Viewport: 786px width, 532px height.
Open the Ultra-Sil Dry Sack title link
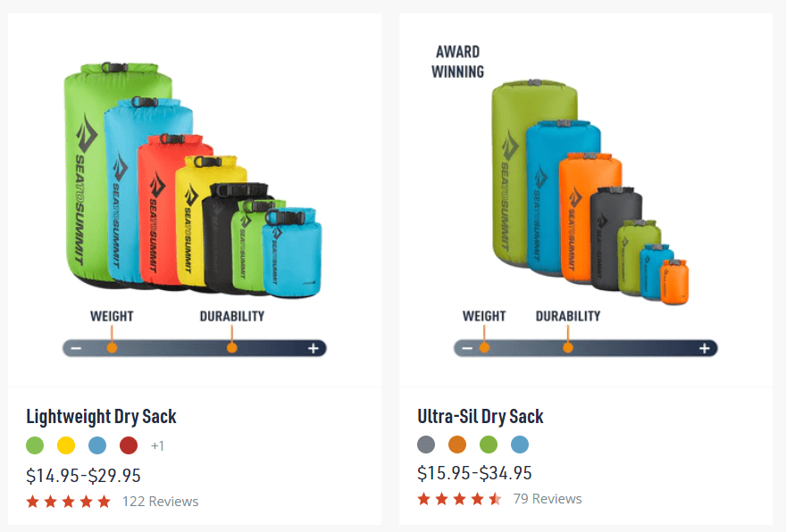[x=481, y=416]
